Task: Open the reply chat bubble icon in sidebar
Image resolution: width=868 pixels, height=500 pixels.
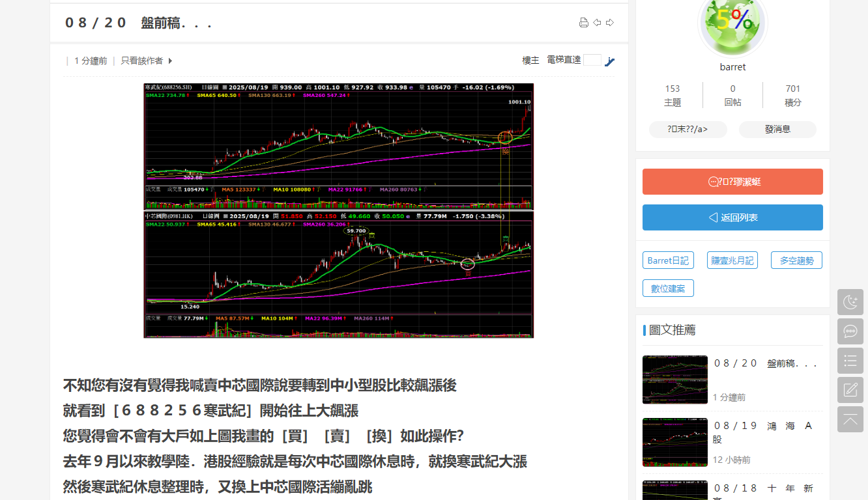Action: 850,331
